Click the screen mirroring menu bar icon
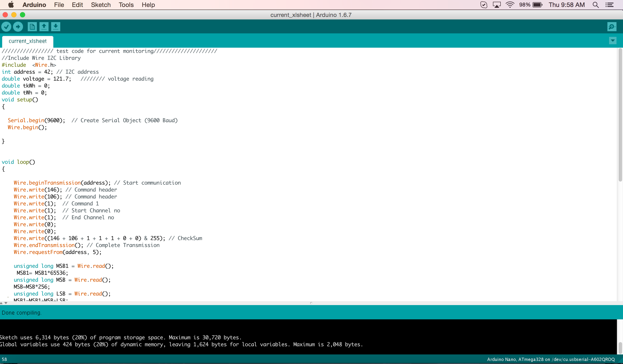 496,5
